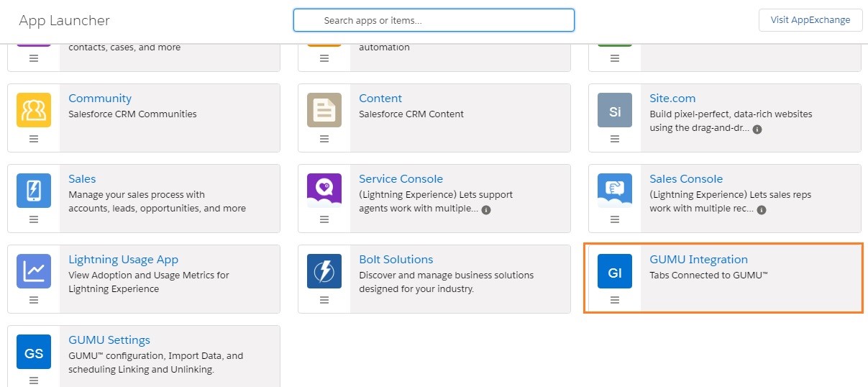
Task: Focus the Search apps or items field
Action: [x=434, y=20]
